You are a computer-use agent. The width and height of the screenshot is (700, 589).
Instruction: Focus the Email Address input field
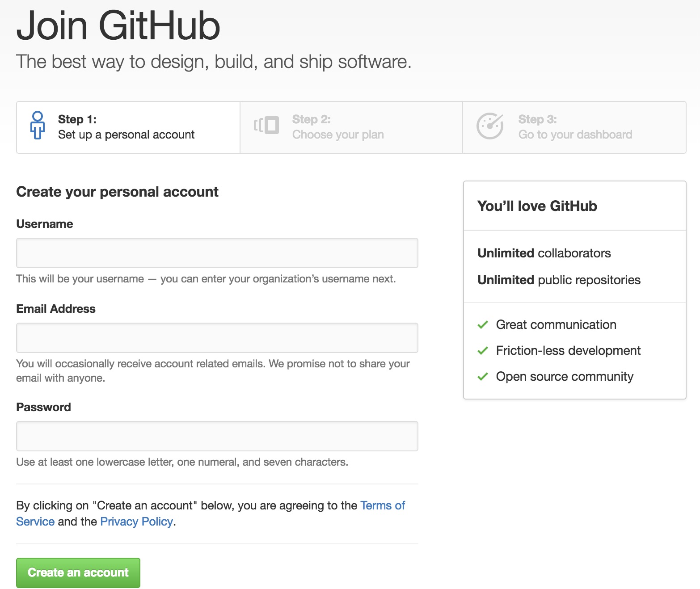[x=217, y=338]
